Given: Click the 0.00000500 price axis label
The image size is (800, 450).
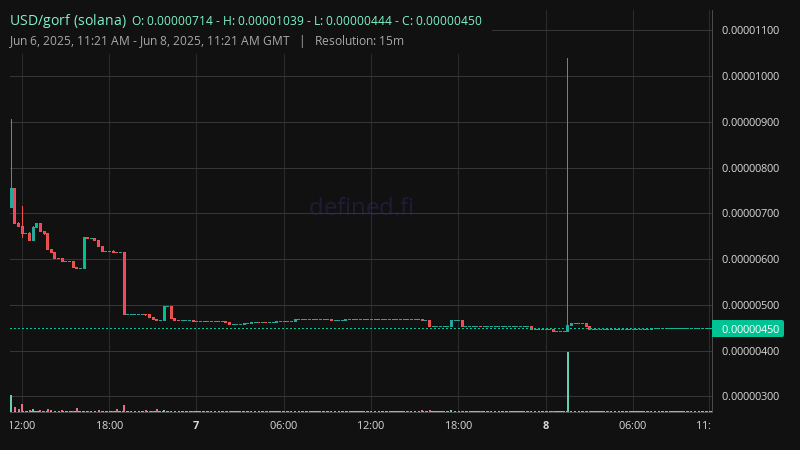Looking at the screenshot, I should coord(751,305).
